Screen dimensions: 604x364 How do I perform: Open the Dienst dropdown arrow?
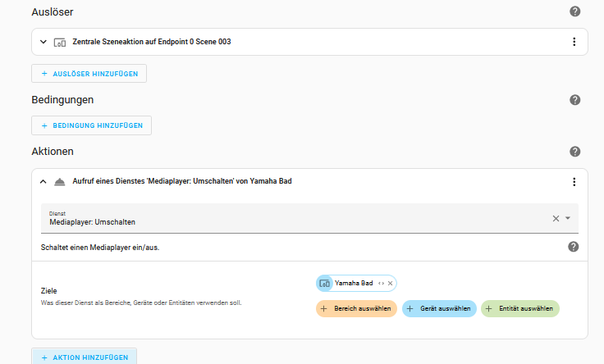point(568,219)
